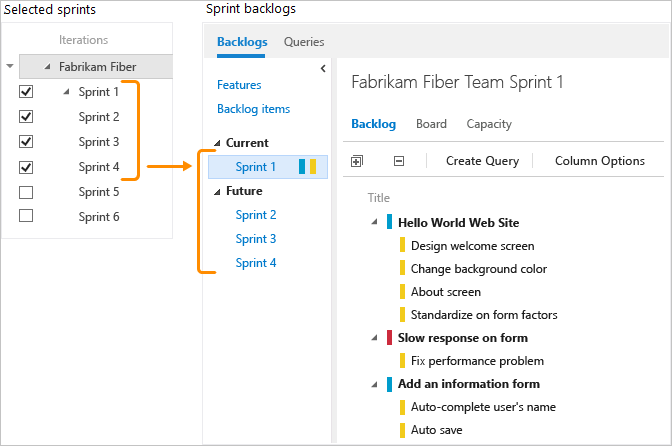672x446 pixels.
Task: Open Sprint 3 under Future
Action: [256, 239]
